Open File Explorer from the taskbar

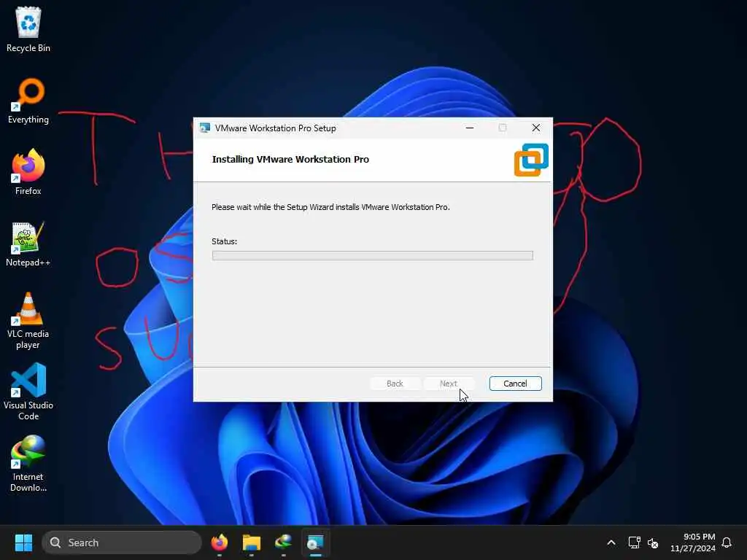click(x=252, y=542)
